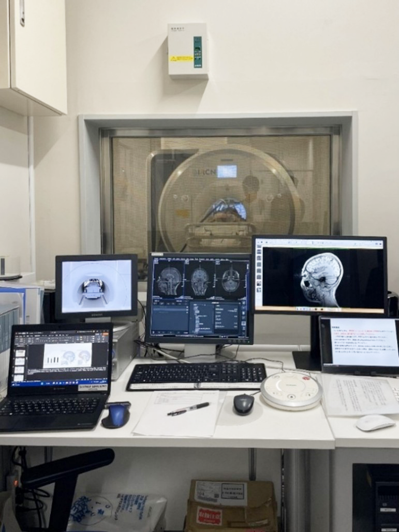The image size is (399, 532).
Task: Select the coronal localizer view panel
Action: (199, 280)
